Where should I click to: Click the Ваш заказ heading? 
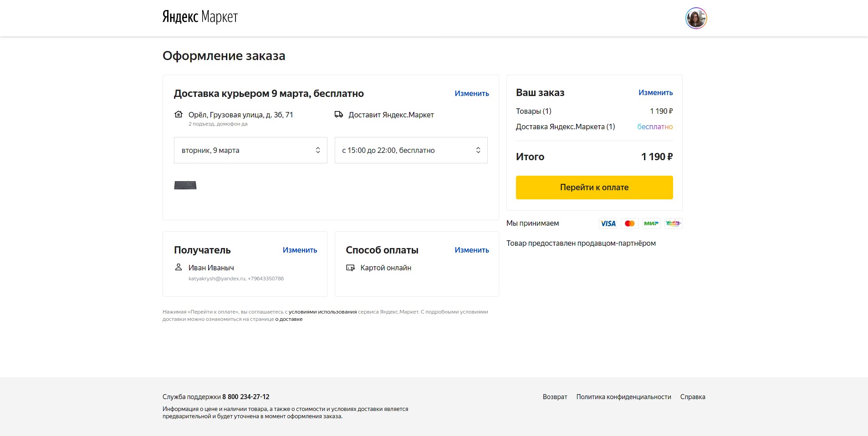coord(540,92)
